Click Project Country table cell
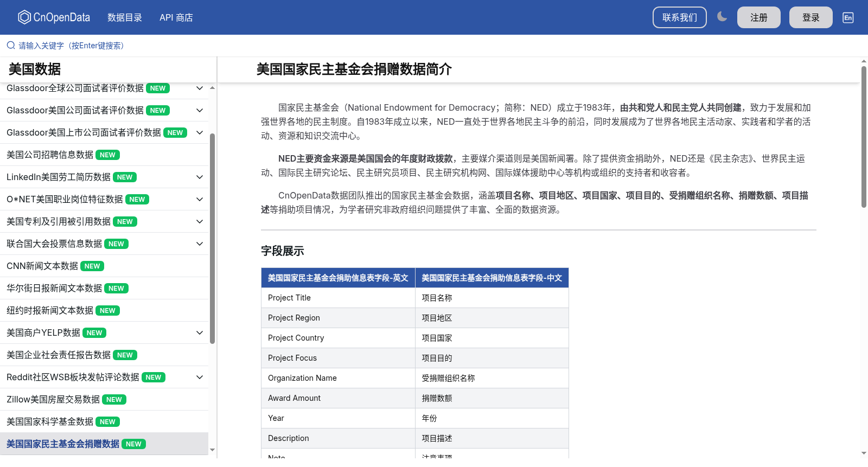868x467 pixels. [338, 338]
